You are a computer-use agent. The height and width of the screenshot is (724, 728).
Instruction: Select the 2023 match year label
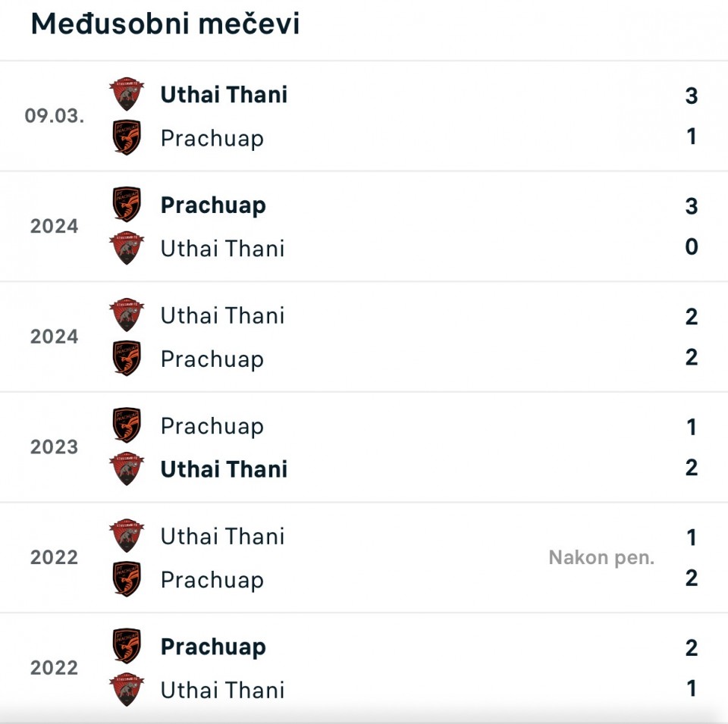(x=55, y=447)
